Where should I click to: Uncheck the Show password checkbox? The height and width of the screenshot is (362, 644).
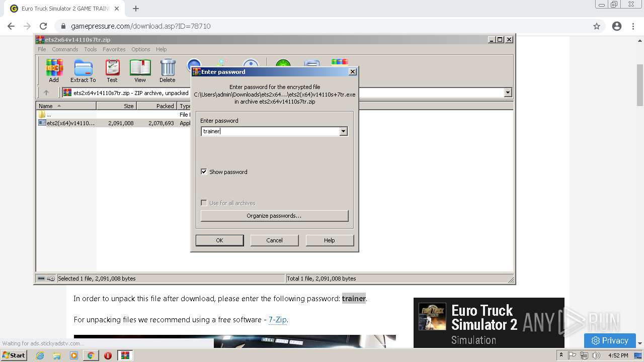(204, 171)
